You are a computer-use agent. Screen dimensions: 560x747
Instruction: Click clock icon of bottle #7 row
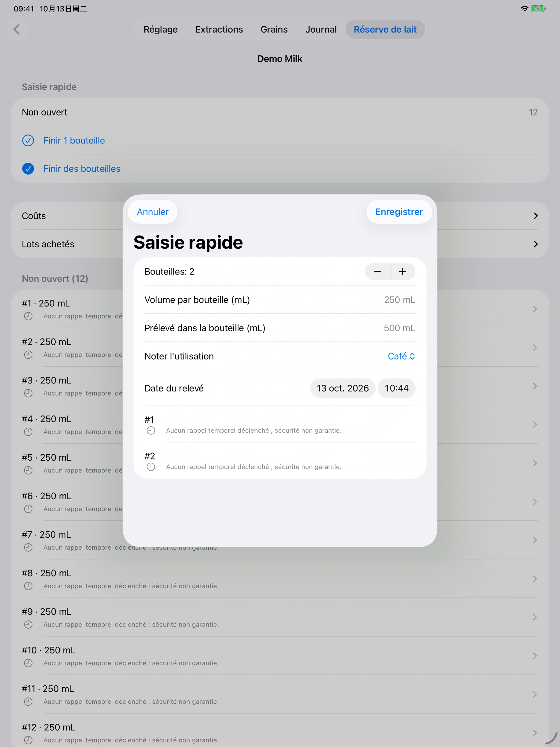(x=28, y=547)
